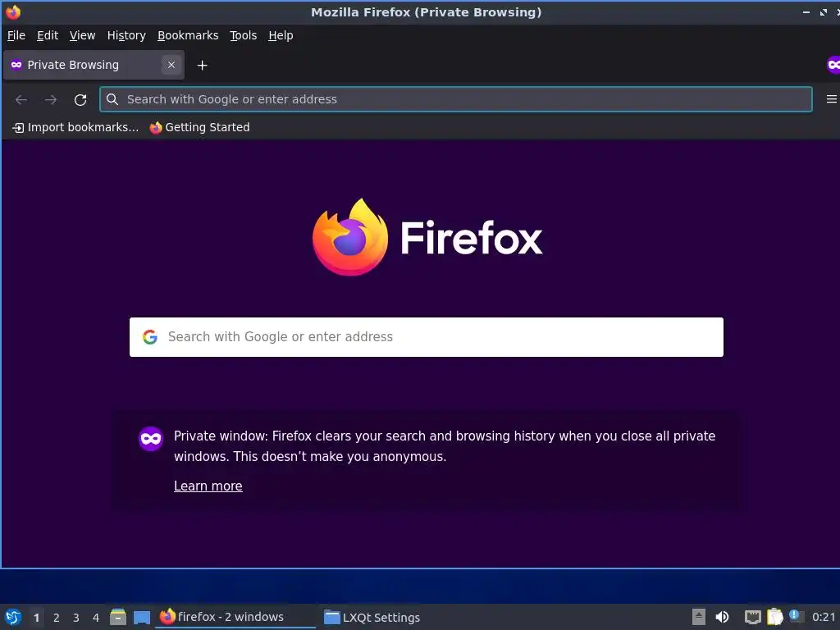Close the Private Browsing tab
This screenshot has height=630, width=840.
(171, 65)
